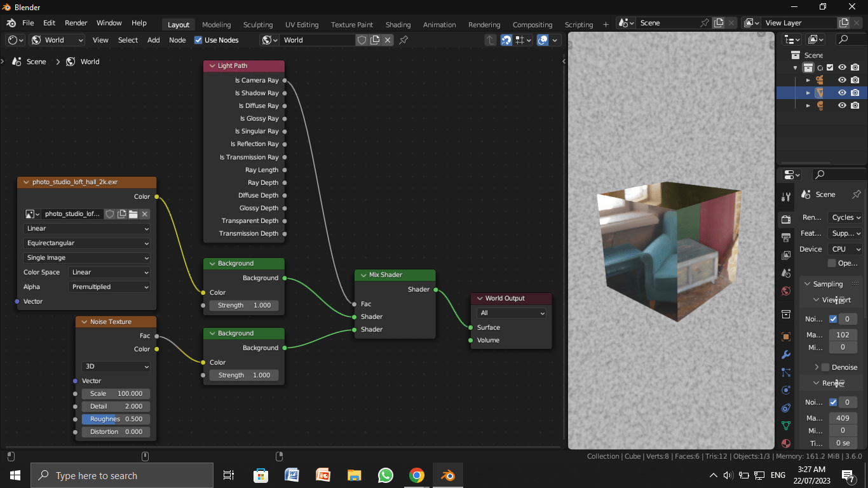
Task: Open the Equirectangular projection dropdown
Action: tap(86, 243)
